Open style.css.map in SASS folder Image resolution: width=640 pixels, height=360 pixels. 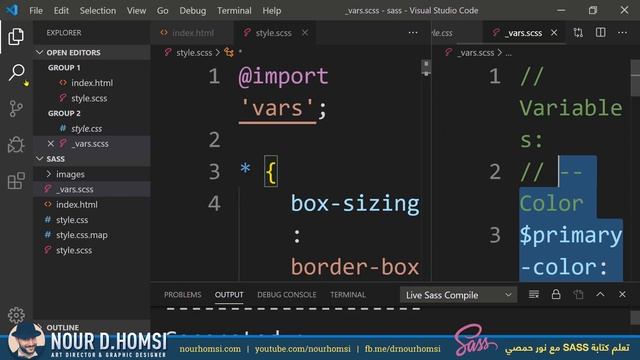pos(92,235)
